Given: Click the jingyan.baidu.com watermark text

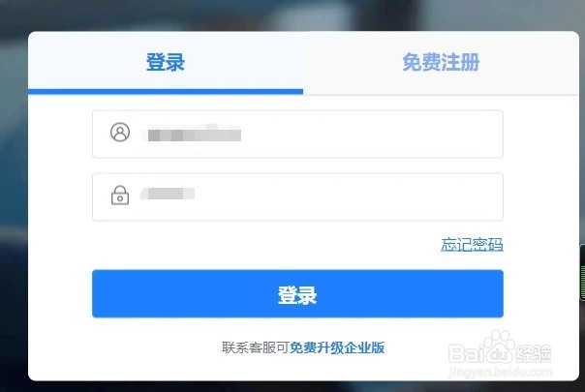Looking at the screenshot, I should pyautogui.click(x=501, y=372).
